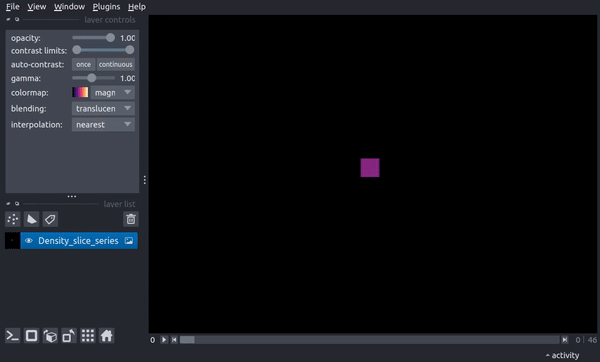This screenshot has width=600, height=362.
Task: Click the opacity value 1.00
Action: coord(127,38)
